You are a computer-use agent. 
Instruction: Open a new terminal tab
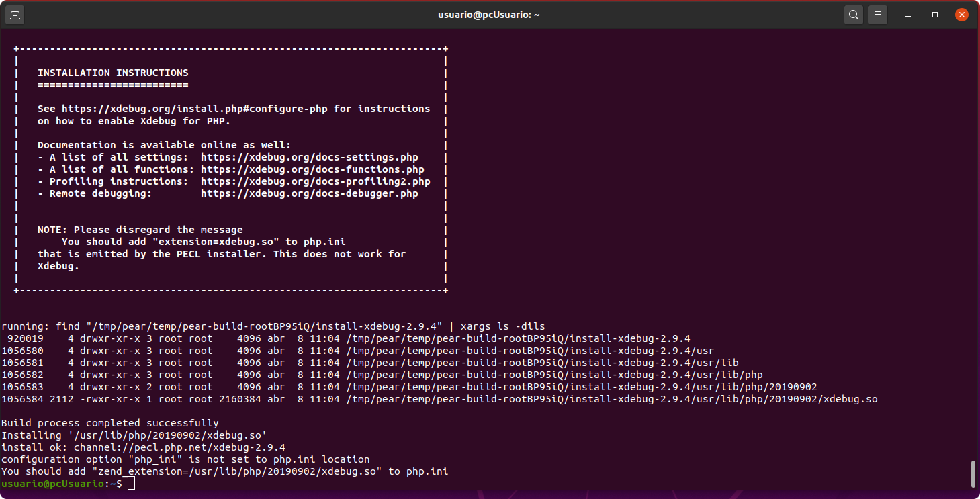tap(15, 14)
